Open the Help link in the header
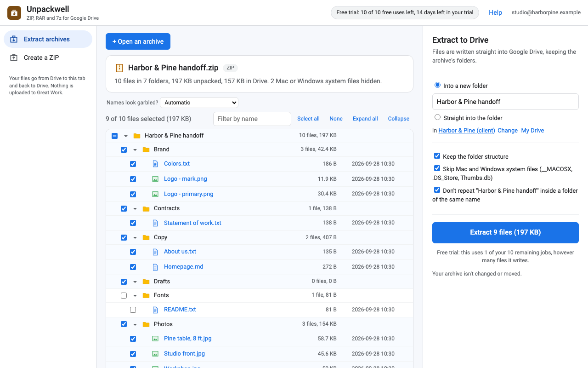The width and height of the screenshot is (588, 368). coord(495,12)
